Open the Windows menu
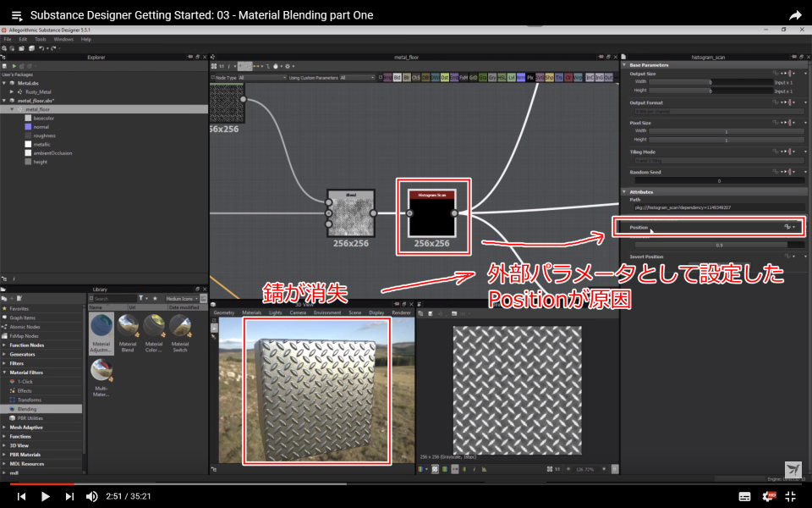 tap(63, 40)
